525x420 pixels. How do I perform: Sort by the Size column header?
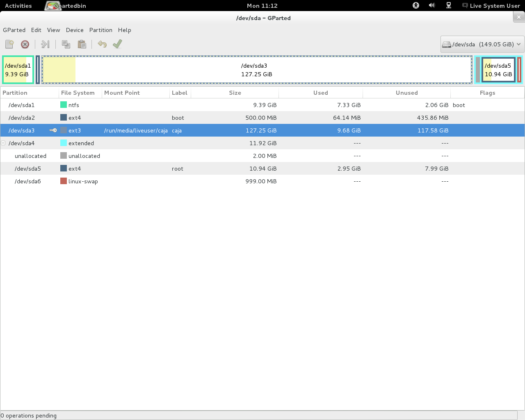235,93
